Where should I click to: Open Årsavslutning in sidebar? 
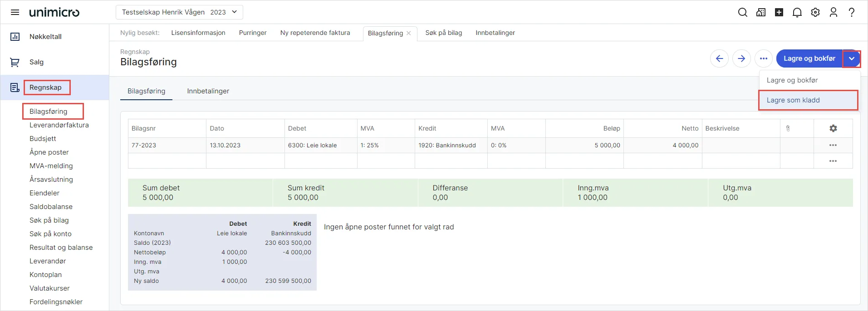pos(51,180)
